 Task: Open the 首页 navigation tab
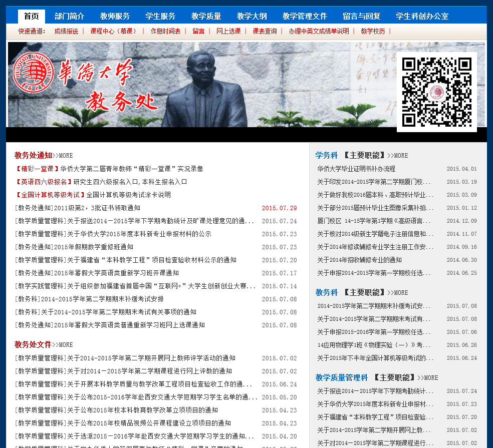click(32, 17)
